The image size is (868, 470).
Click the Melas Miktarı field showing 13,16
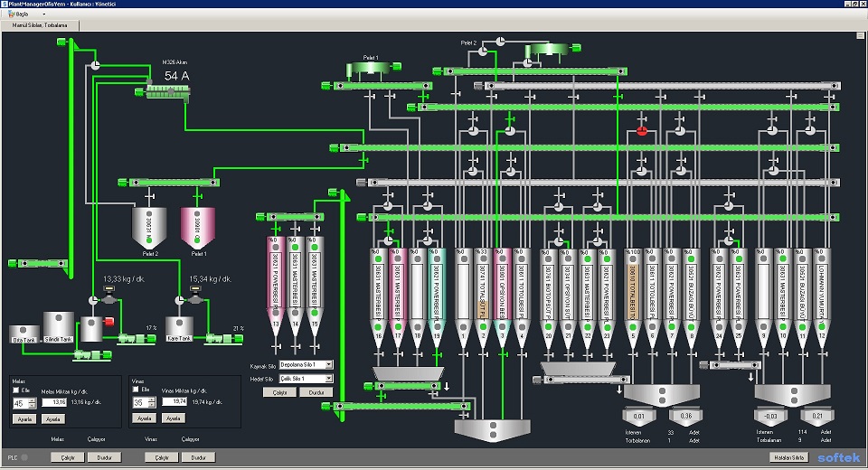click(54, 402)
